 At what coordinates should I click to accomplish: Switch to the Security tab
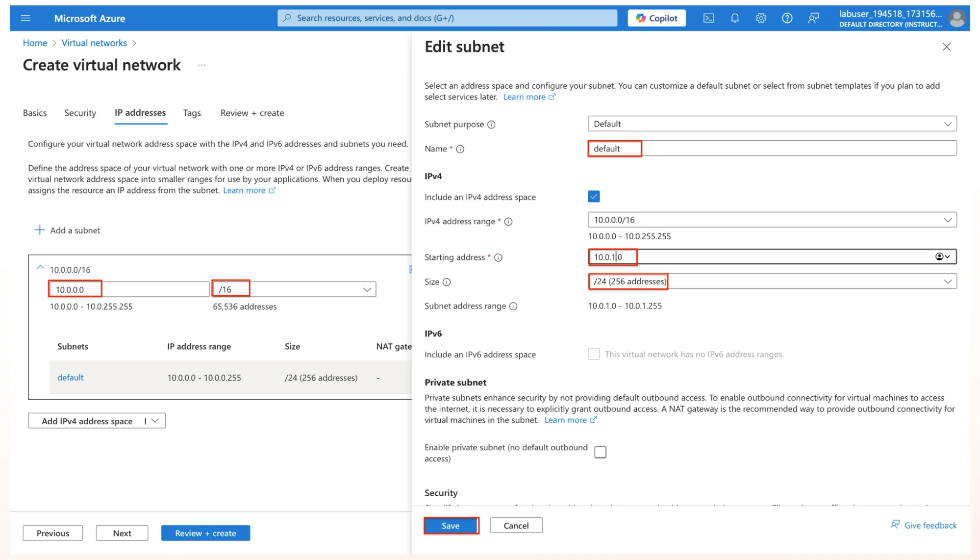click(x=79, y=112)
